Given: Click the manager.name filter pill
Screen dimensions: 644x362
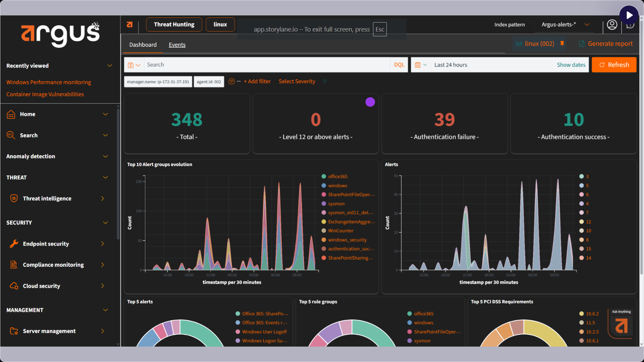Looking at the screenshot, I should tap(158, 82).
